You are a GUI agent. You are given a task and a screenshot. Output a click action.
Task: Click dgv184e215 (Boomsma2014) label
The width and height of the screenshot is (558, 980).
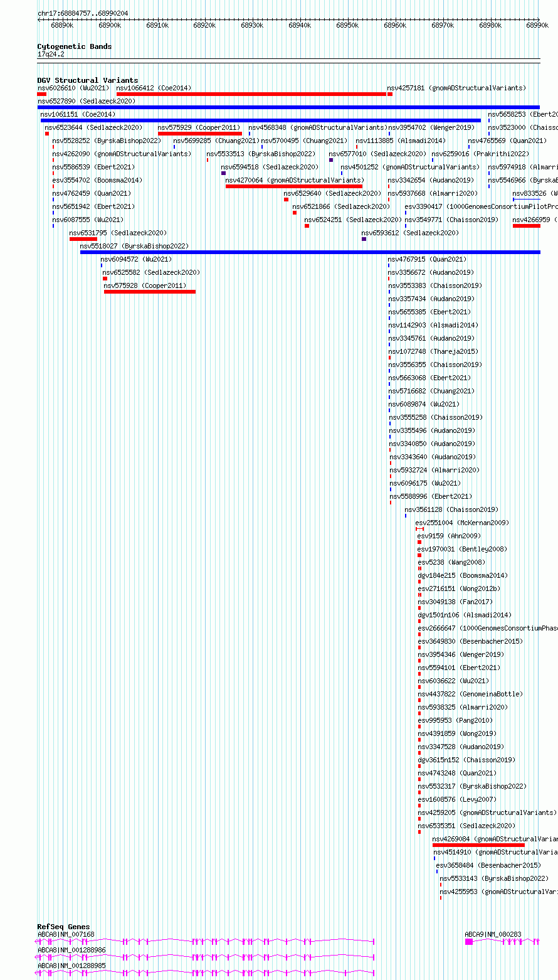pos(463,575)
